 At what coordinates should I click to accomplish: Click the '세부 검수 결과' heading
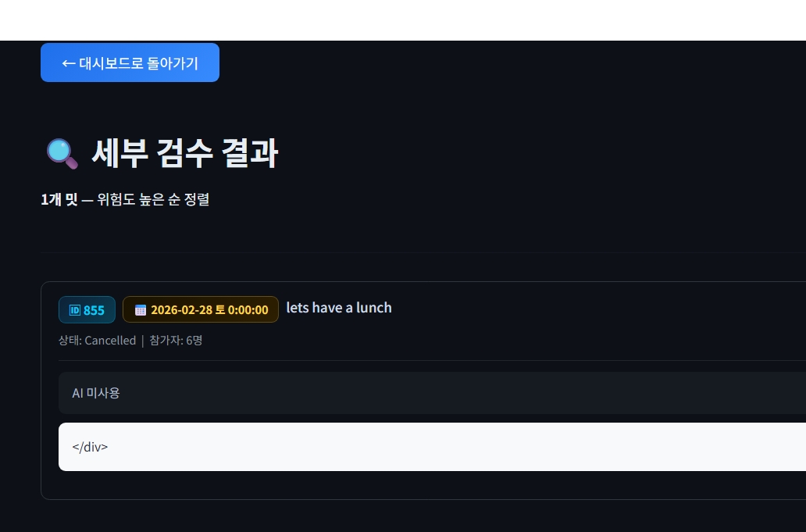(185, 153)
